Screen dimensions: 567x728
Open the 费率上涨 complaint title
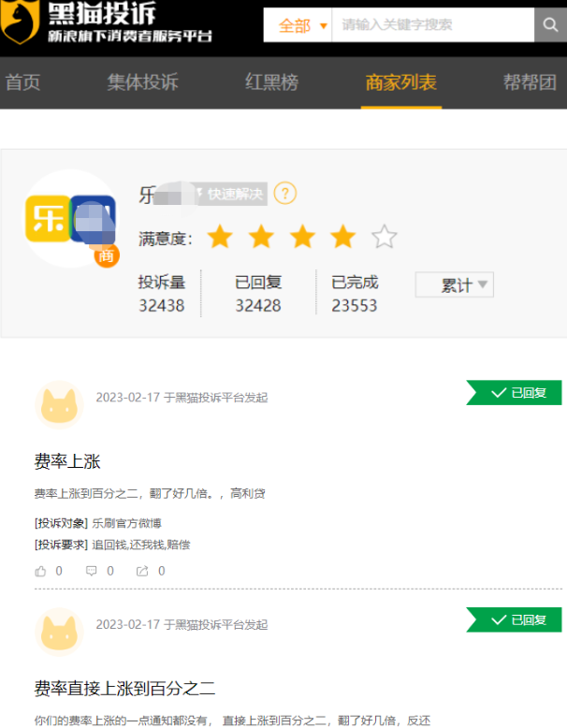pos(67,461)
